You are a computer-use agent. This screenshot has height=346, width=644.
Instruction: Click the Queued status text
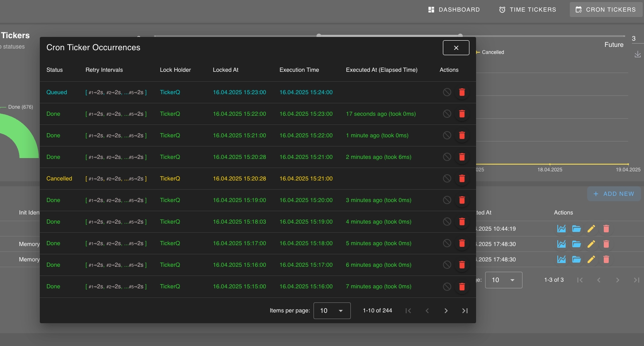tap(57, 92)
